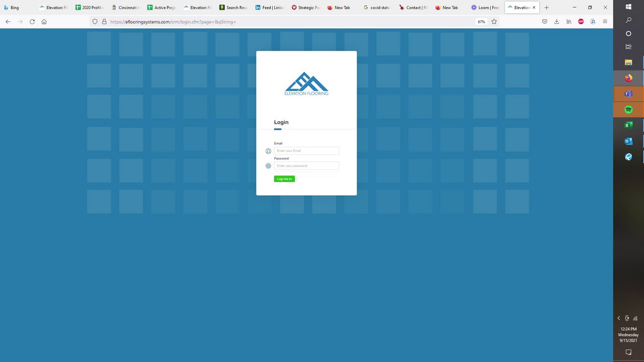644x362 pixels.
Task: Open the Library bookmarks icon
Action: [569, 22]
